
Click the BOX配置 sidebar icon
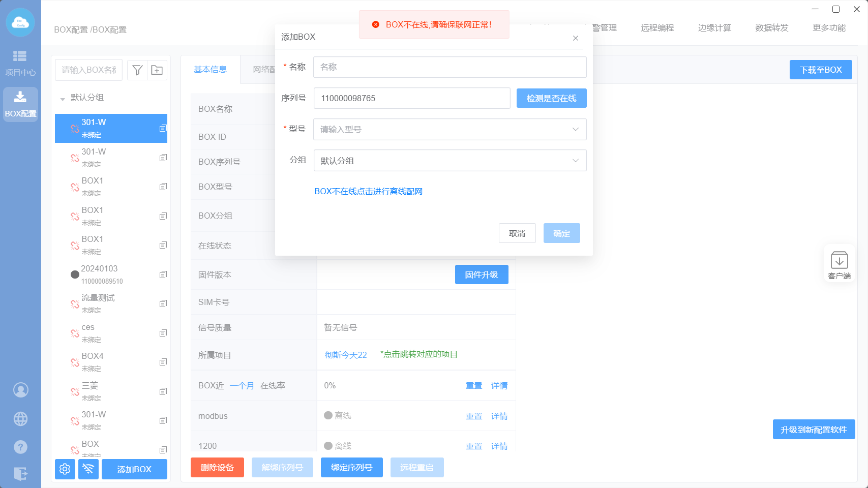[20, 104]
